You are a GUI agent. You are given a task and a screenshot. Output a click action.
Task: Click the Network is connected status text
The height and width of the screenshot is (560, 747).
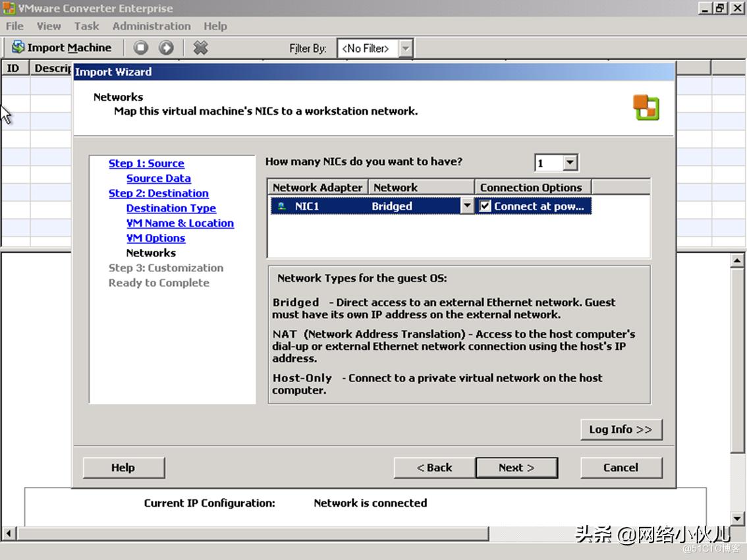coord(370,503)
